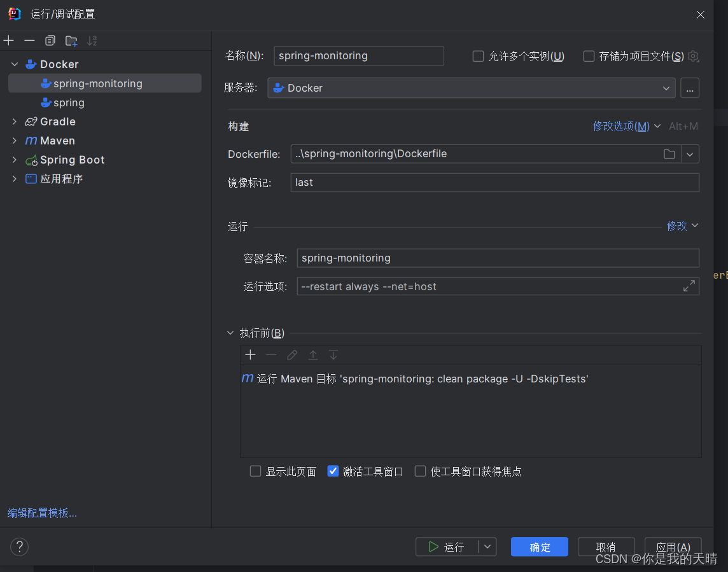Click the add new configuration plus icon
Viewport: 728px width, 572px height.
pos(8,41)
